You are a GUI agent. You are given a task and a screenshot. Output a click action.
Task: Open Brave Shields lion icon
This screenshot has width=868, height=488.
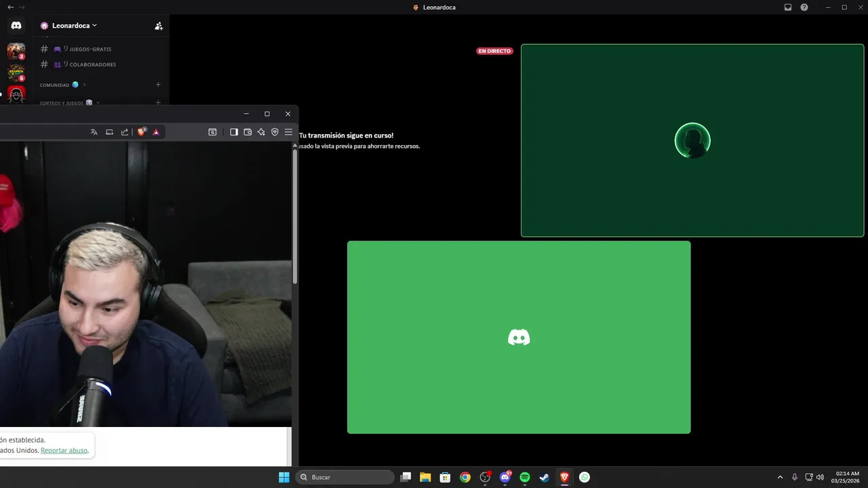pos(142,132)
